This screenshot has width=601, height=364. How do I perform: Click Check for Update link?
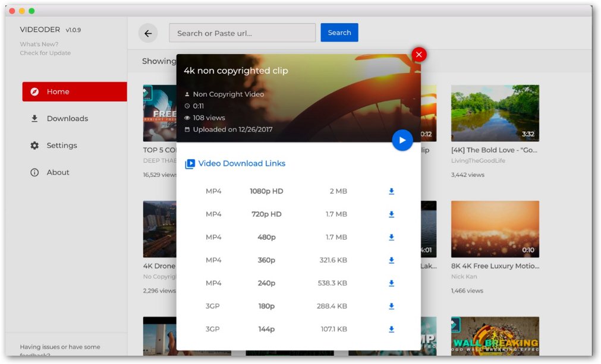(45, 53)
